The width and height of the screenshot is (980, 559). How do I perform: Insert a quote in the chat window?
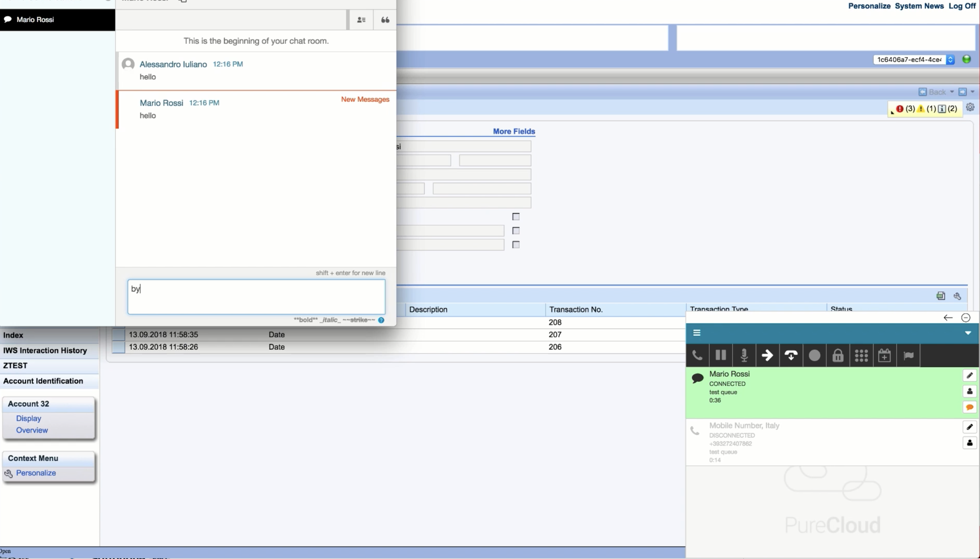pyautogui.click(x=384, y=19)
